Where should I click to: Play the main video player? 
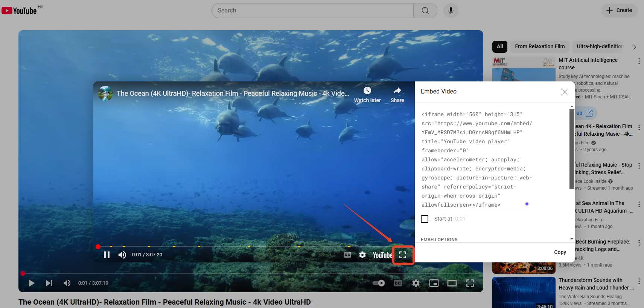tap(31, 283)
